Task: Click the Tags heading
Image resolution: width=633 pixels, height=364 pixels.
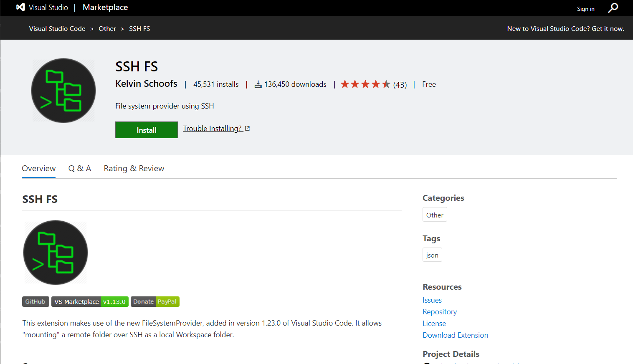Action: click(431, 238)
